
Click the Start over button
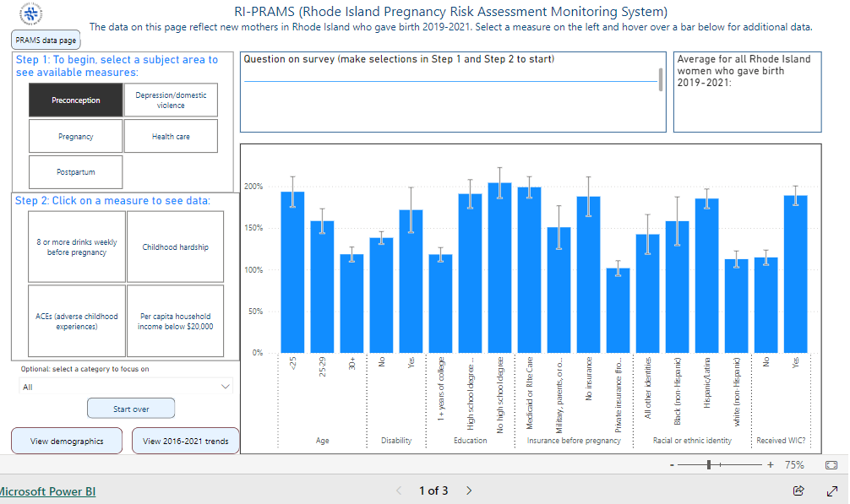tap(131, 409)
